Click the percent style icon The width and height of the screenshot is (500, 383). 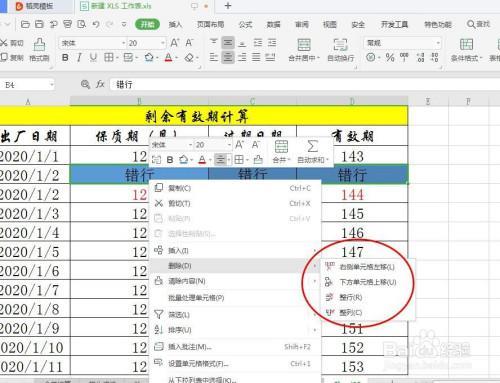(x=390, y=57)
